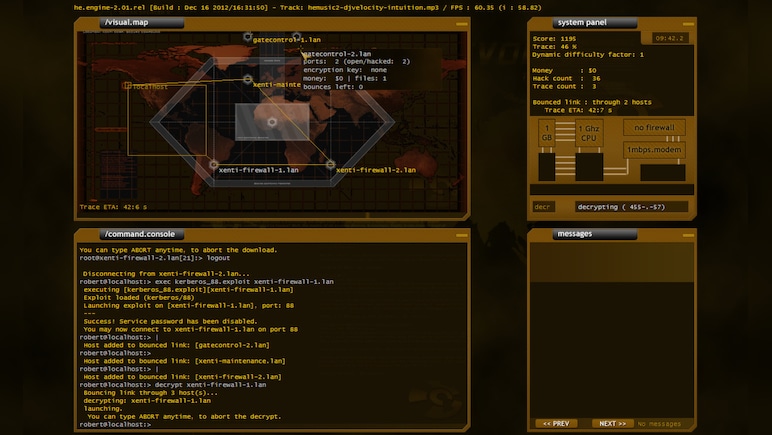Go to the next message with NEXT >>

click(612, 423)
